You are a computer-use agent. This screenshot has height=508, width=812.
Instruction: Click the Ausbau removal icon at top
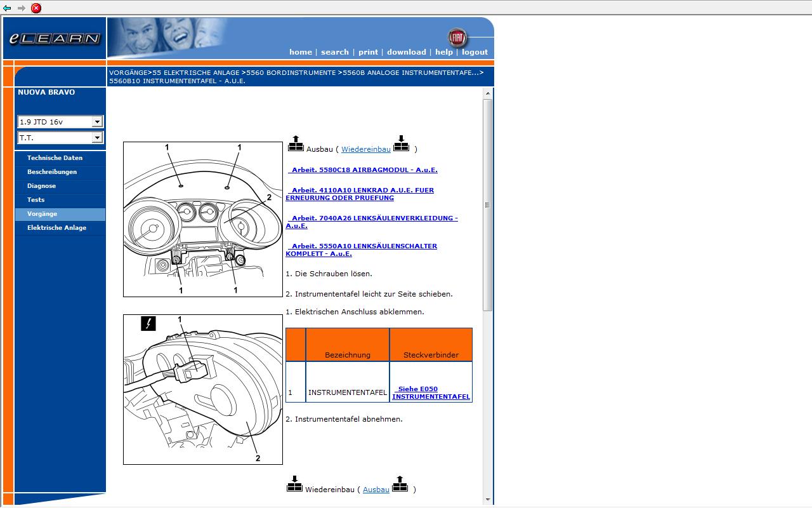coord(296,144)
